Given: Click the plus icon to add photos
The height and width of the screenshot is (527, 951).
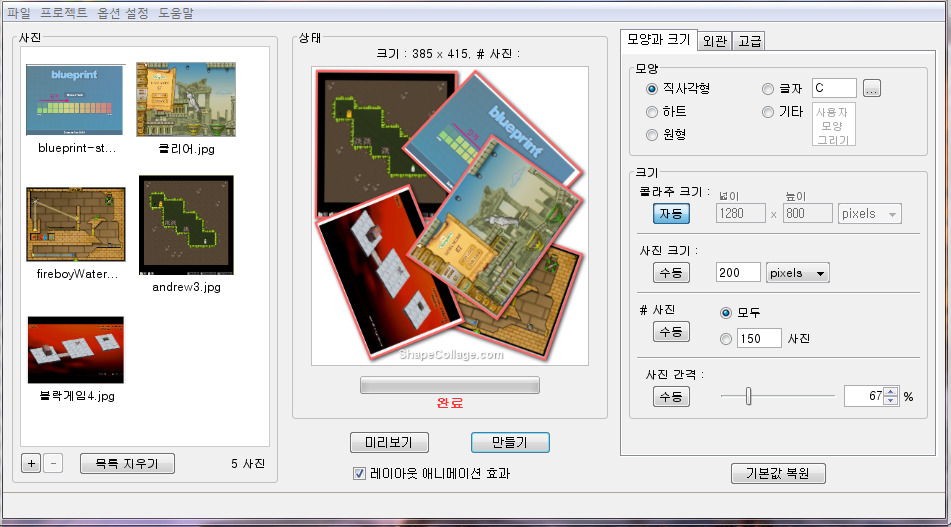Looking at the screenshot, I should (x=30, y=464).
